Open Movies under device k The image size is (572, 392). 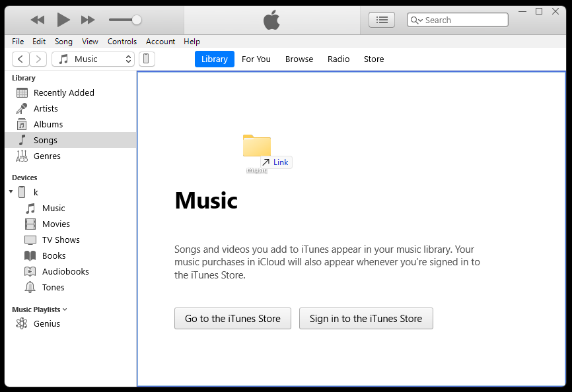tap(56, 224)
